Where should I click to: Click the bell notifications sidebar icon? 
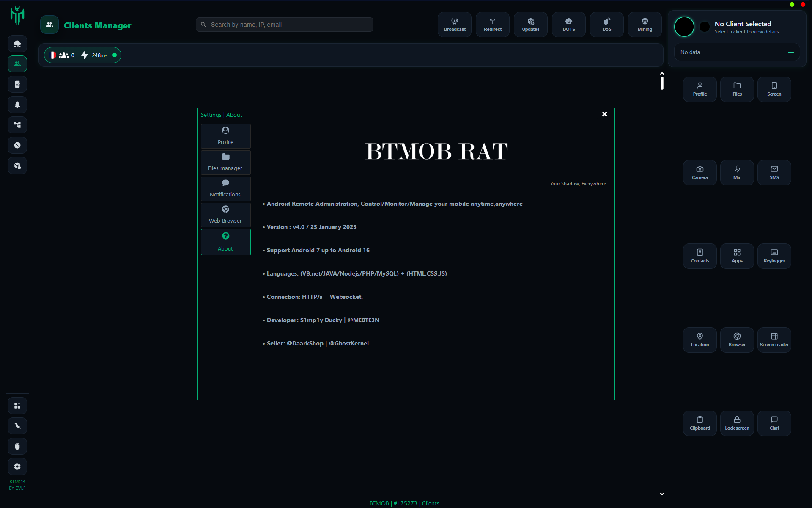[x=17, y=105]
